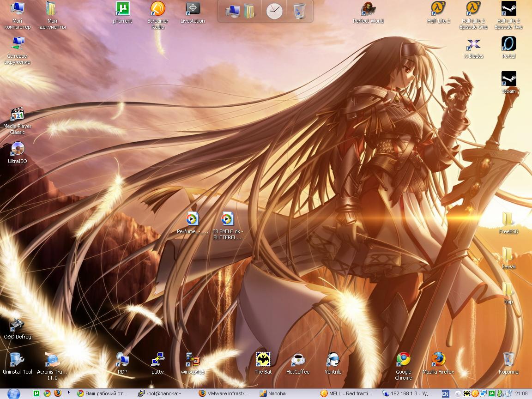This screenshot has width=532, height=399.
Task: Open the tmp folder
Action: 508,294
